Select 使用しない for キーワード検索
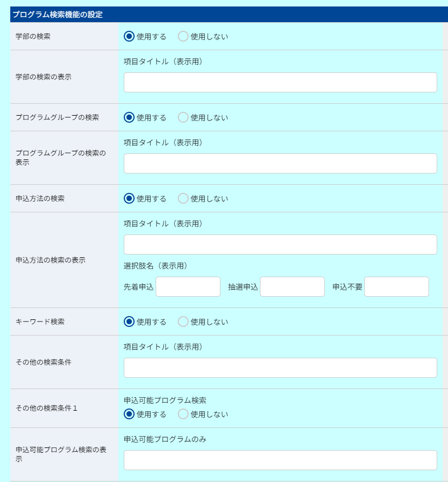This screenshot has height=482, width=448. [x=183, y=322]
